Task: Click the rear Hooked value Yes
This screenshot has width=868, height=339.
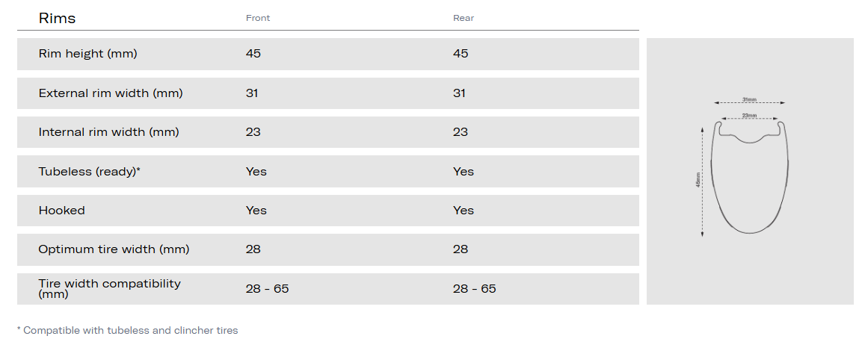Action: pos(464,211)
